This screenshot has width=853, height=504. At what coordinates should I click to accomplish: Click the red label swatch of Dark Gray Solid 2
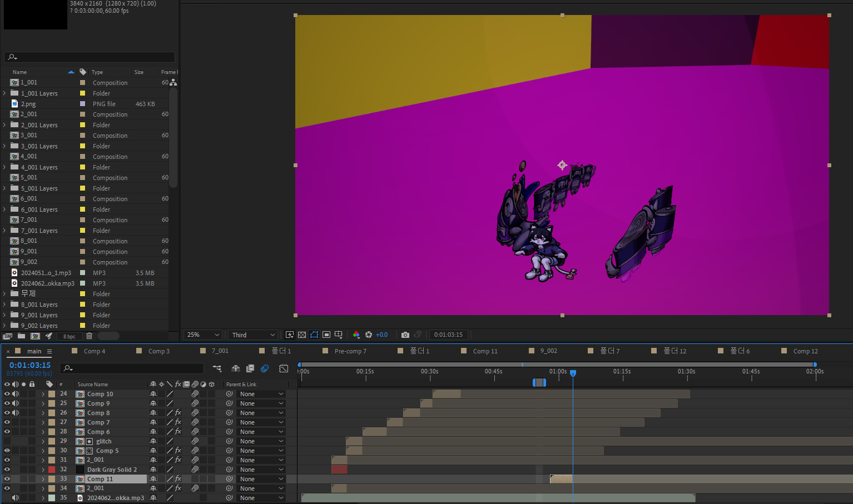pos(52,470)
